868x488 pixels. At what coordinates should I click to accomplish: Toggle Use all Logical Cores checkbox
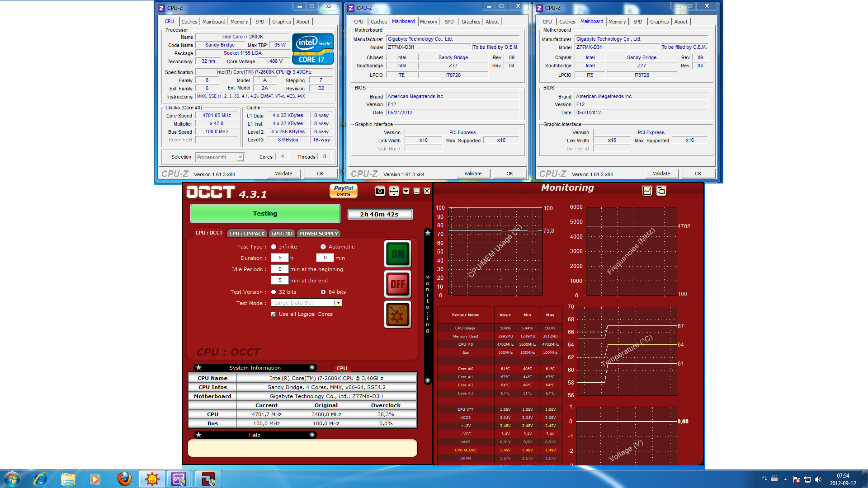click(274, 314)
